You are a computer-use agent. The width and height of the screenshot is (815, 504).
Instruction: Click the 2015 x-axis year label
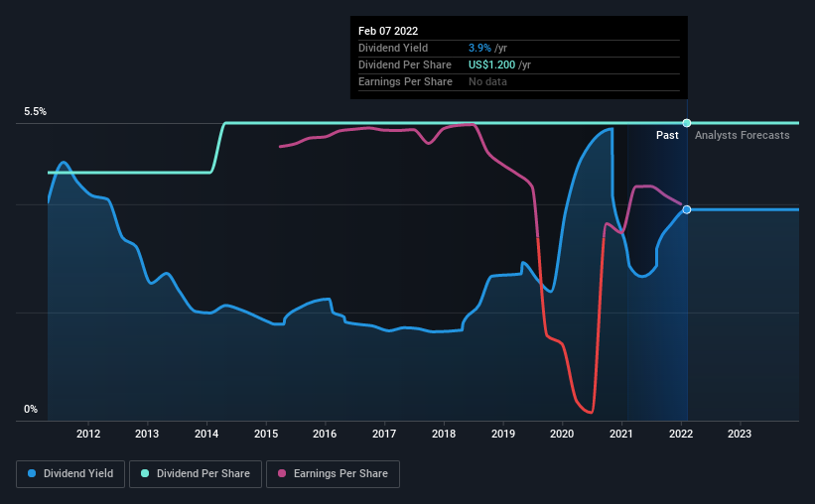266,434
